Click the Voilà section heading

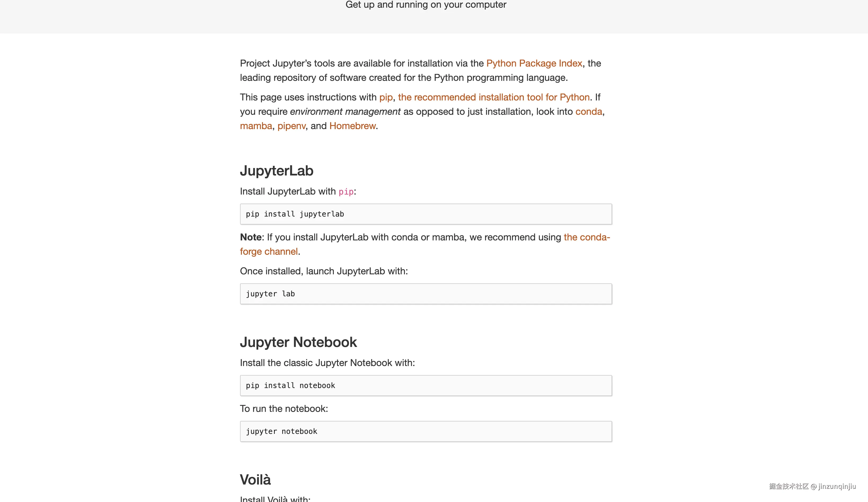click(x=255, y=480)
